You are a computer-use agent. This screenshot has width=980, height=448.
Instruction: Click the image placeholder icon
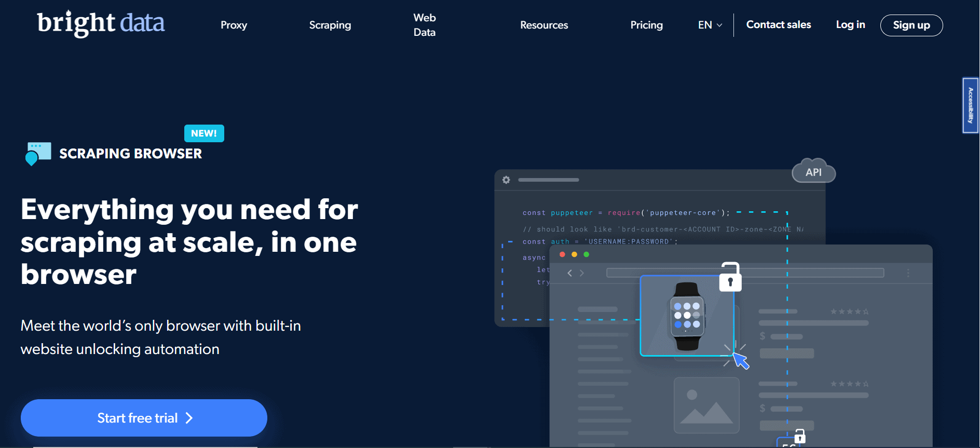706,405
